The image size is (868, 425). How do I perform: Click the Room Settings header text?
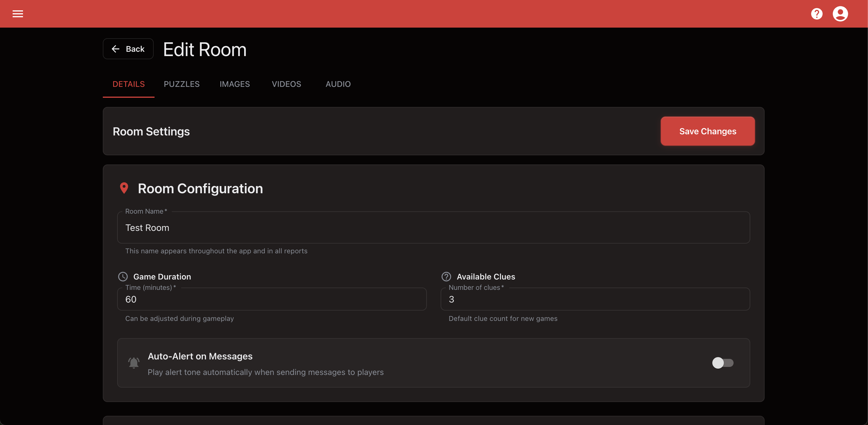[151, 131]
